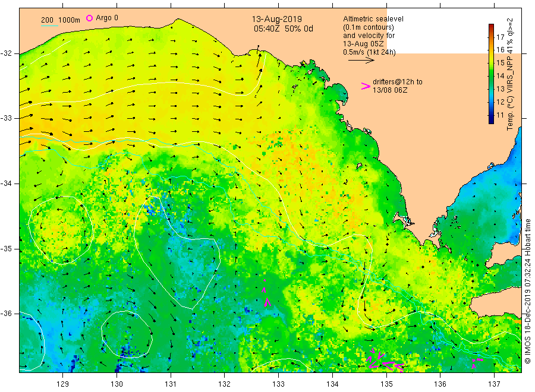Click latitude label -36

(6, 314)
